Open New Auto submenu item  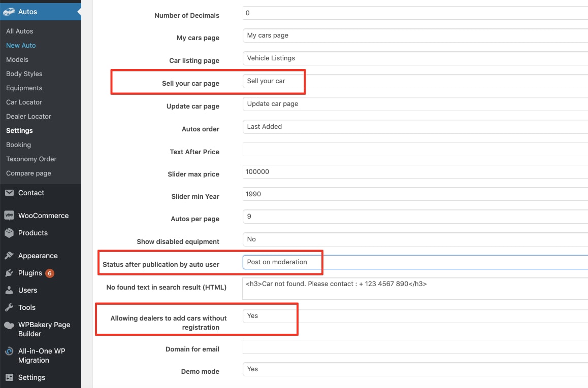click(21, 45)
